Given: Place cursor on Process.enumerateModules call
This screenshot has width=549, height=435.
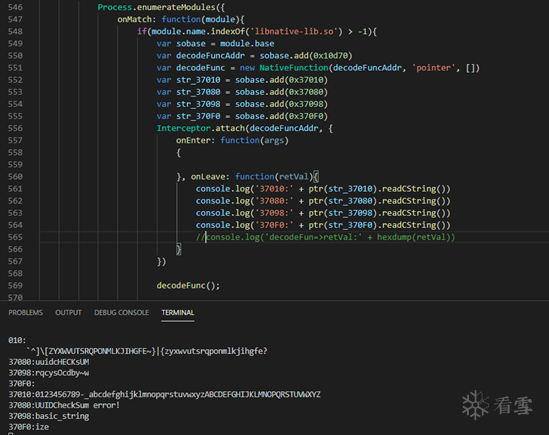Looking at the screenshot, I should coord(161,7).
